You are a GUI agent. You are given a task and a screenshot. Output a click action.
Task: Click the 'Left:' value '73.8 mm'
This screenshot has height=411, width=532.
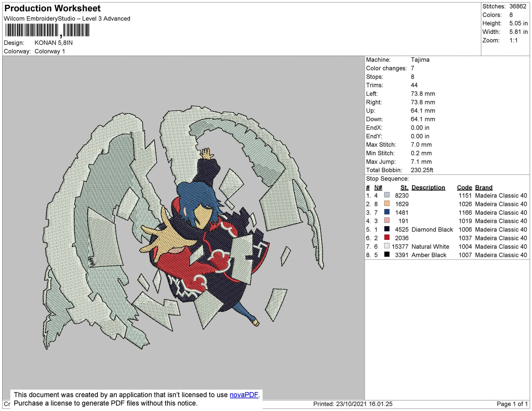click(x=423, y=93)
